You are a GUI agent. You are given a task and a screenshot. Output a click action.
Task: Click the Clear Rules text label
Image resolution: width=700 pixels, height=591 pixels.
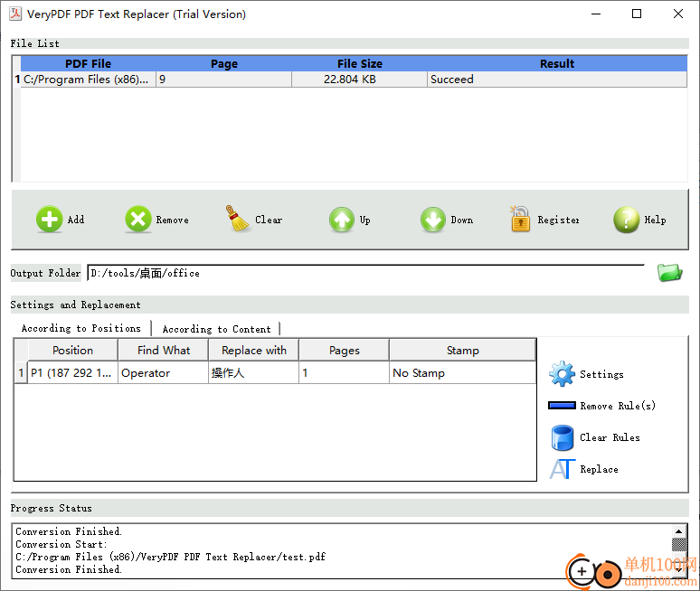(x=610, y=437)
